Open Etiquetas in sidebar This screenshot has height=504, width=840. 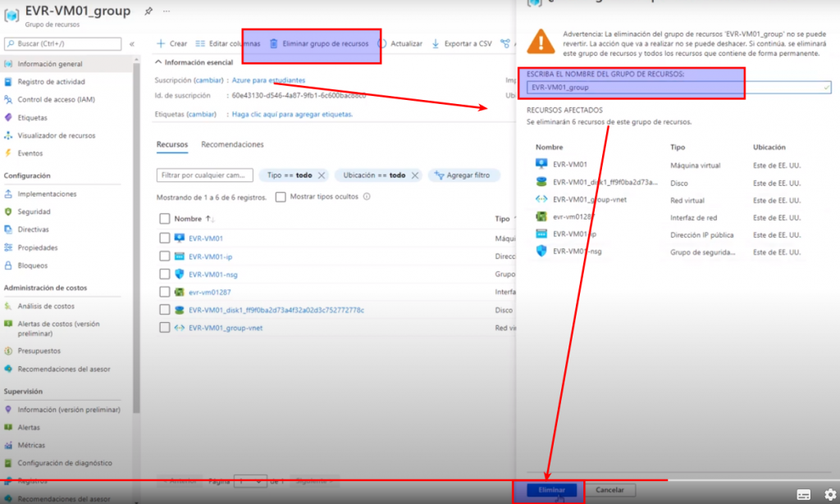tap(32, 118)
